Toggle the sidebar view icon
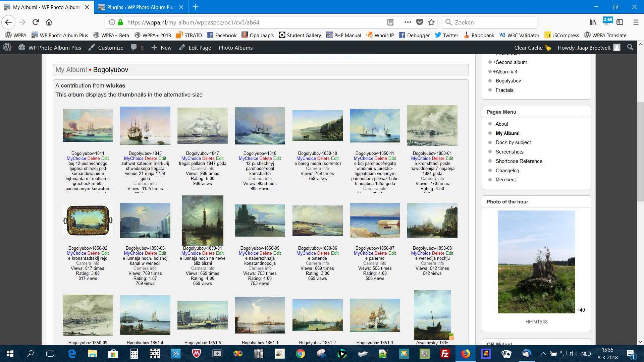 pos(620,22)
